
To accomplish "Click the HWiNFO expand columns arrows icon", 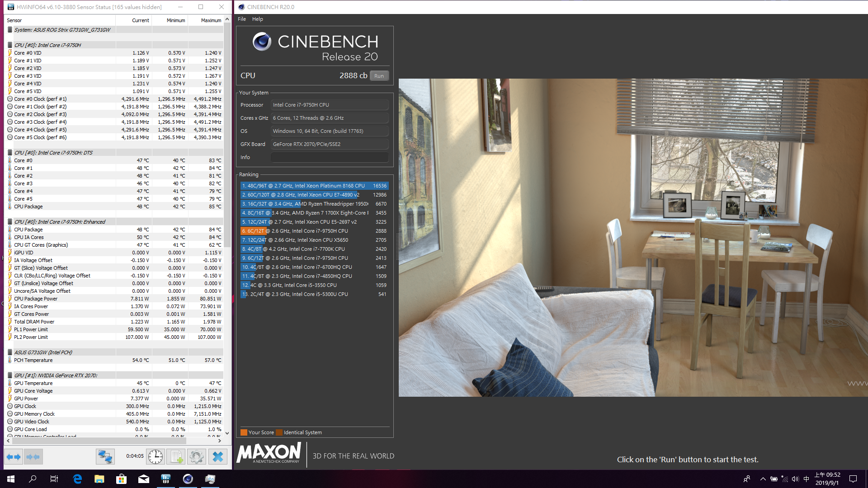I will [14, 457].
